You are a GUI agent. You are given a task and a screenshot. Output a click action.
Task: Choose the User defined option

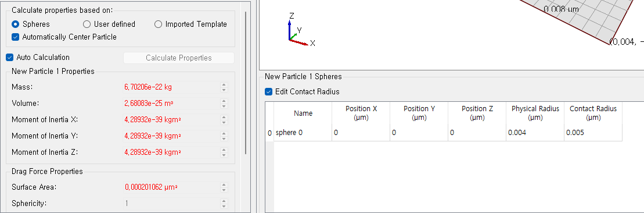pyautogui.click(x=87, y=24)
